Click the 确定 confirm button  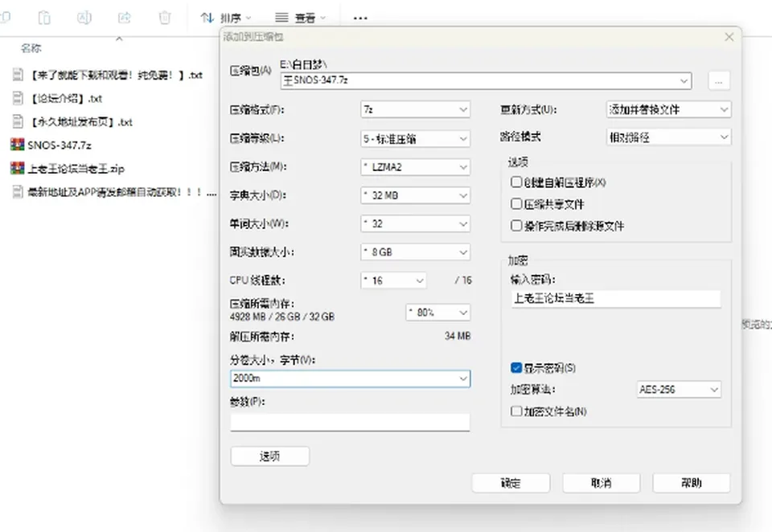(x=511, y=483)
